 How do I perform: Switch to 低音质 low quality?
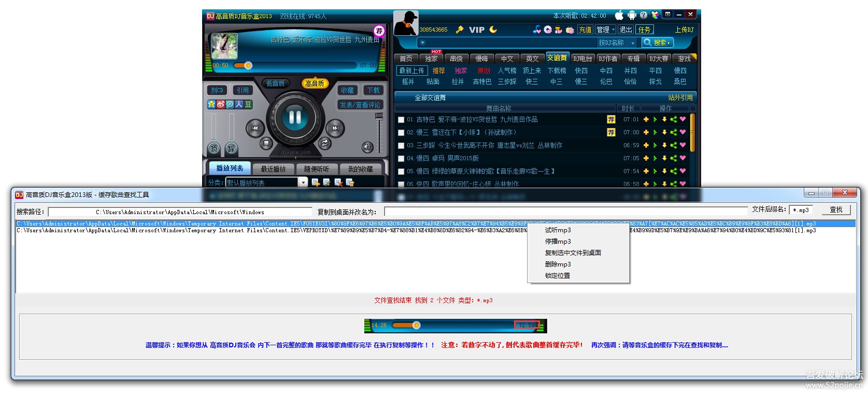[275, 83]
